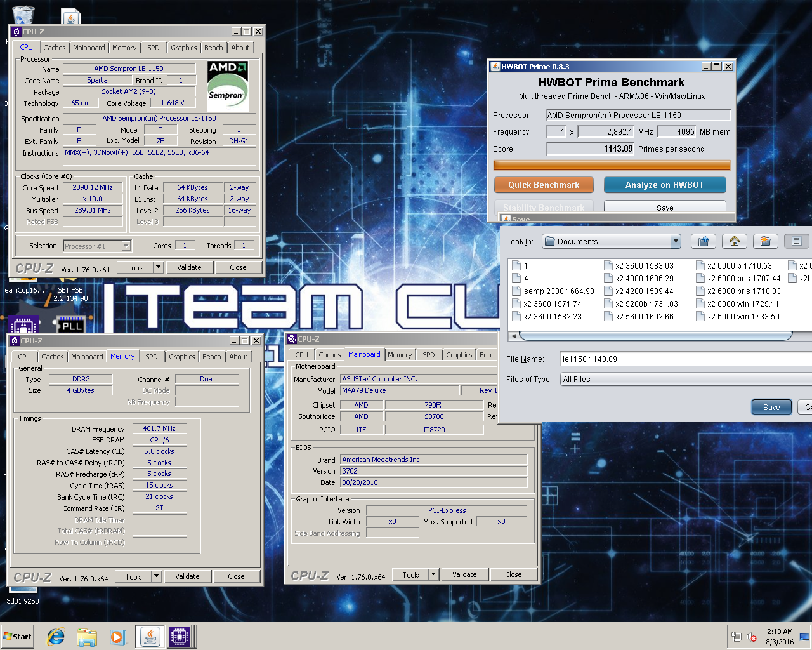Switch to Graphics tab in Mainboard CPU-Z window
This screenshot has width=812, height=650.
pyautogui.click(x=459, y=355)
